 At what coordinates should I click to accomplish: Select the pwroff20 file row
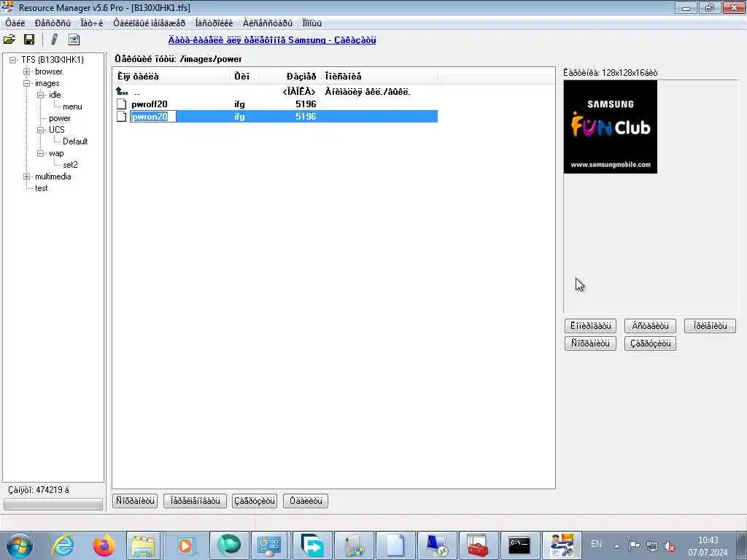tap(276, 104)
